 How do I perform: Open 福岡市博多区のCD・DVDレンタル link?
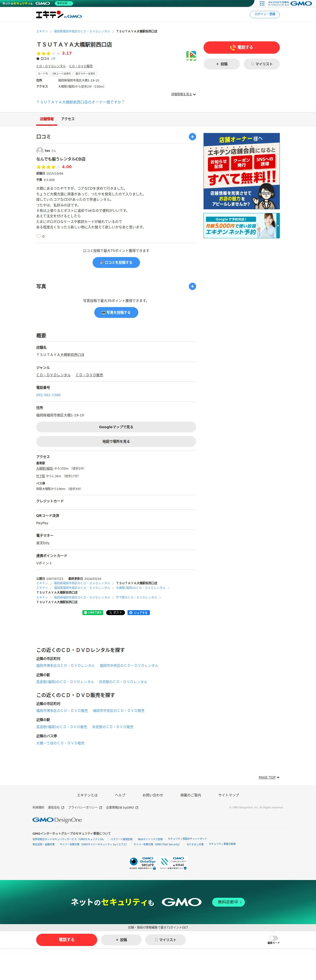65,665
